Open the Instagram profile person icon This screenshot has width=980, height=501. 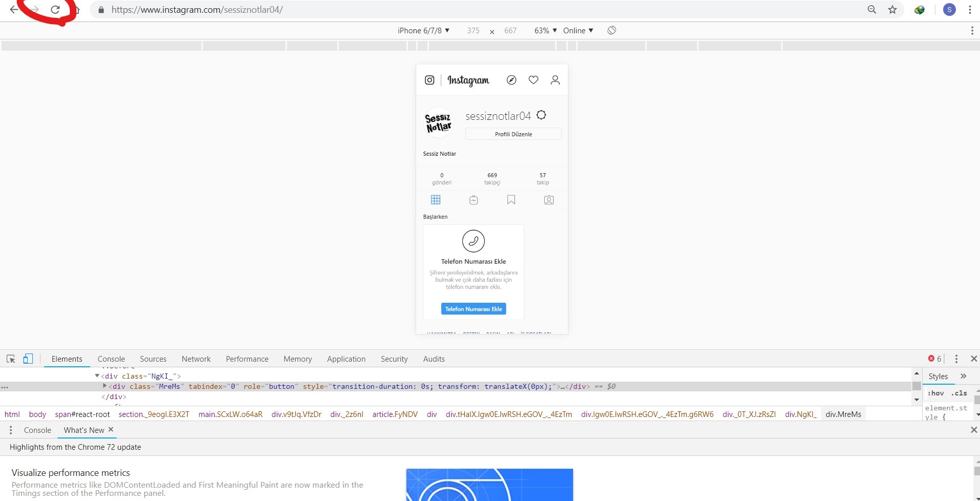click(555, 80)
